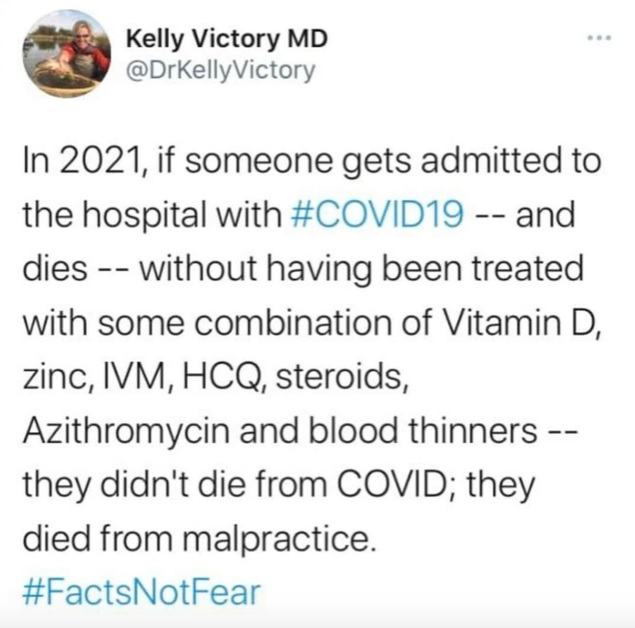This screenshot has height=628, width=635.
Task: Click the "HCQ" abbreviation in the tweet
Action: point(224,377)
